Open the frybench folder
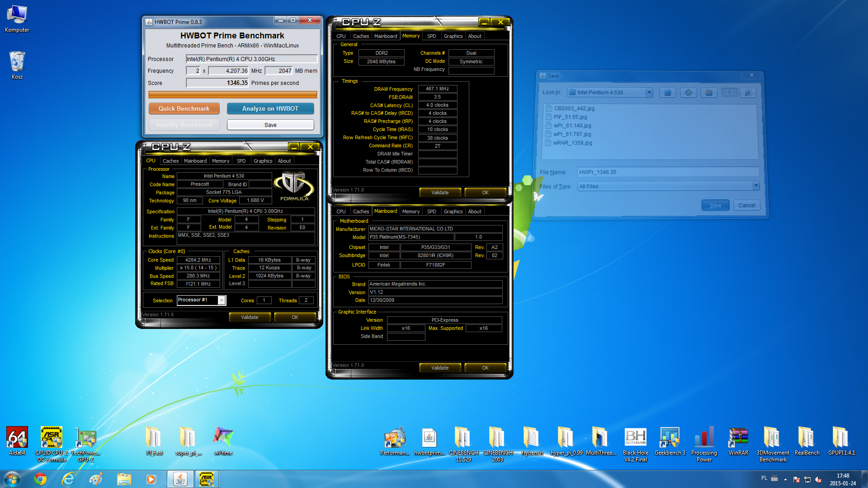Screen dimensions: 868x488 coord(532,441)
